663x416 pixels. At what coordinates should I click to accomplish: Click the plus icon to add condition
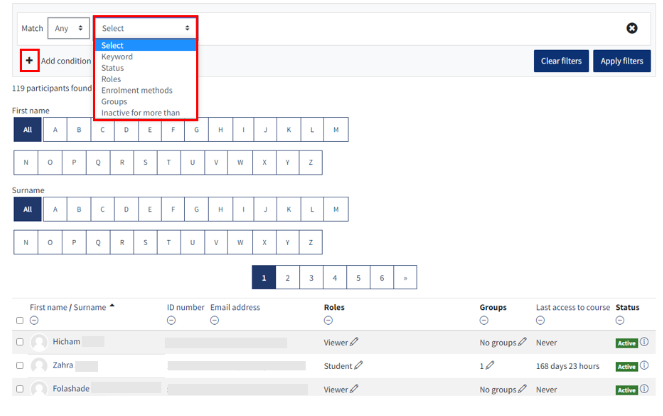point(29,60)
